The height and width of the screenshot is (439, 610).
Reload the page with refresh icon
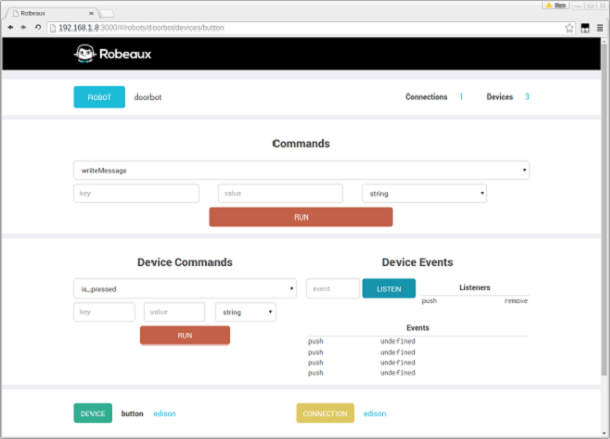point(38,27)
